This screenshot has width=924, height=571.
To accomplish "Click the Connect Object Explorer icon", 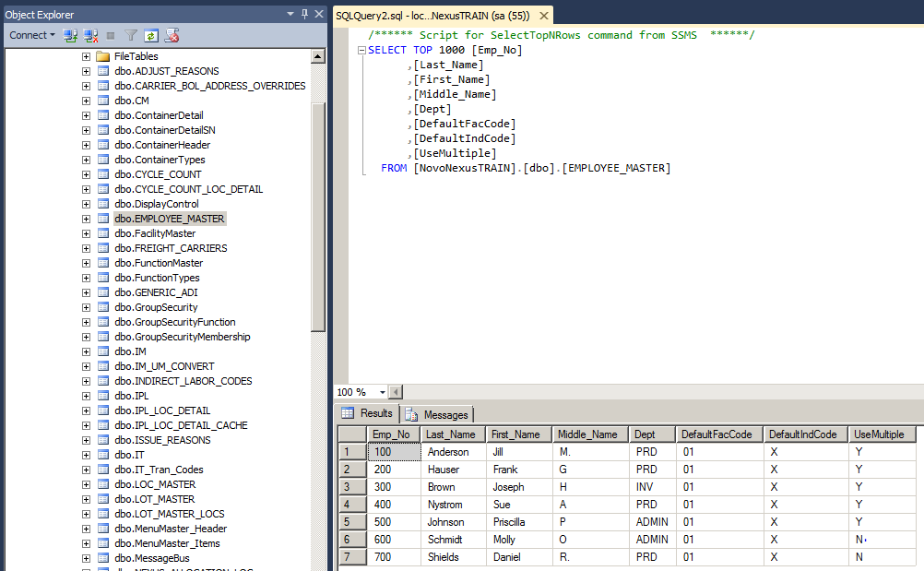I will click(x=70, y=35).
